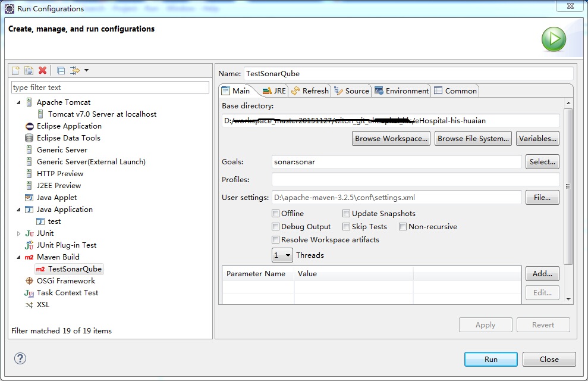Image resolution: width=588 pixels, height=381 pixels.
Task: Click the Filter launch configurations icon
Action: pos(75,70)
